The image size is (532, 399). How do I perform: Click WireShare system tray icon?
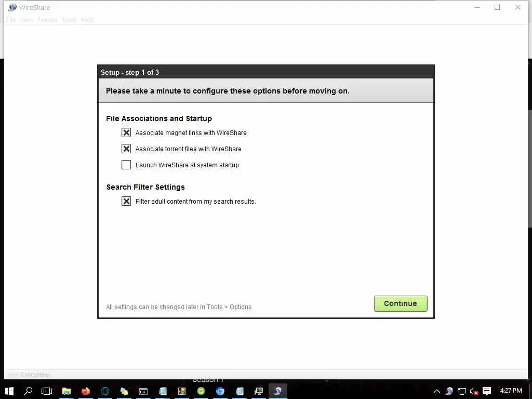449,391
